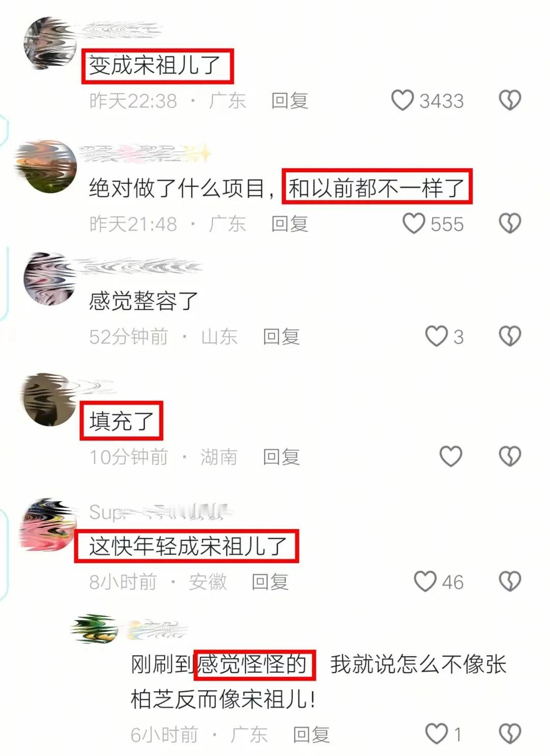Open the 感觉整容了 commenter's profile picture

pos(50,278)
